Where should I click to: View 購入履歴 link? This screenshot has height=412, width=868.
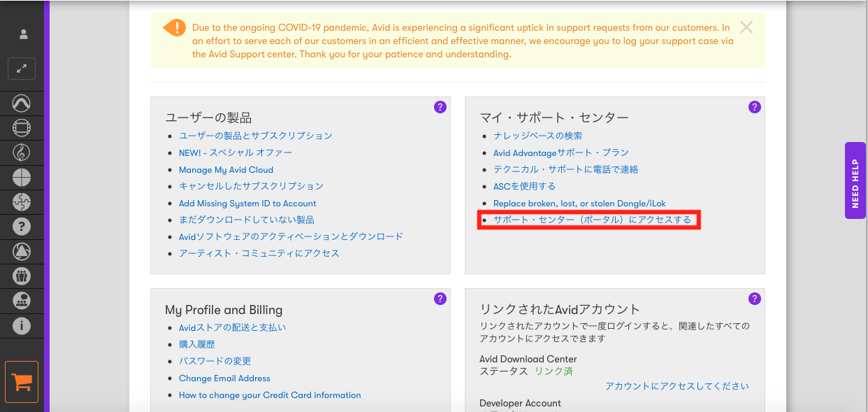click(x=197, y=344)
